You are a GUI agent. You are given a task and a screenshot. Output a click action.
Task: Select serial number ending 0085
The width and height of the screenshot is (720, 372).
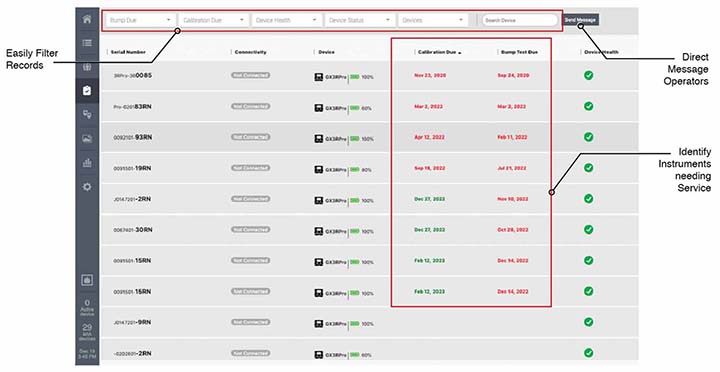[x=133, y=75]
